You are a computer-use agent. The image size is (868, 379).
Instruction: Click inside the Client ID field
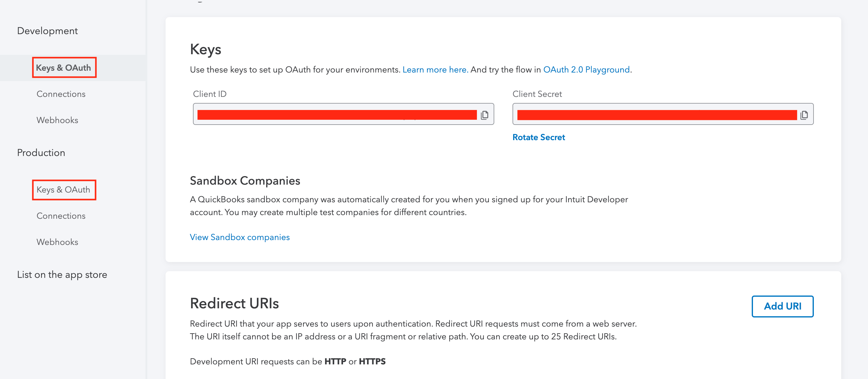click(x=337, y=115)
